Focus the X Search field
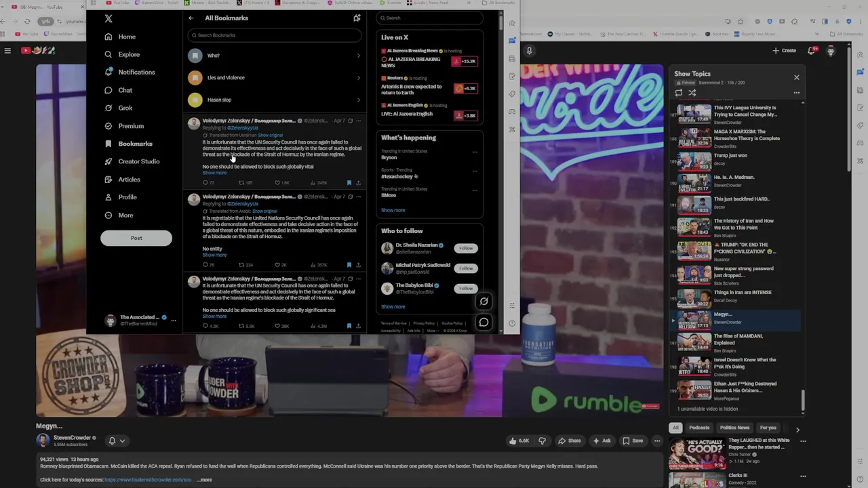This screenshot has width=868, height=488. tap(429, 18)
